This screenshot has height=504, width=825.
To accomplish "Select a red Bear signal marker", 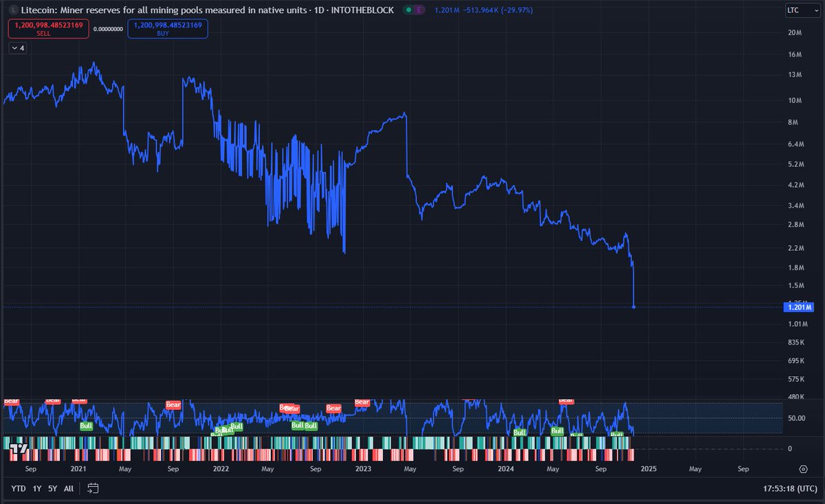I will pos(333,408).
